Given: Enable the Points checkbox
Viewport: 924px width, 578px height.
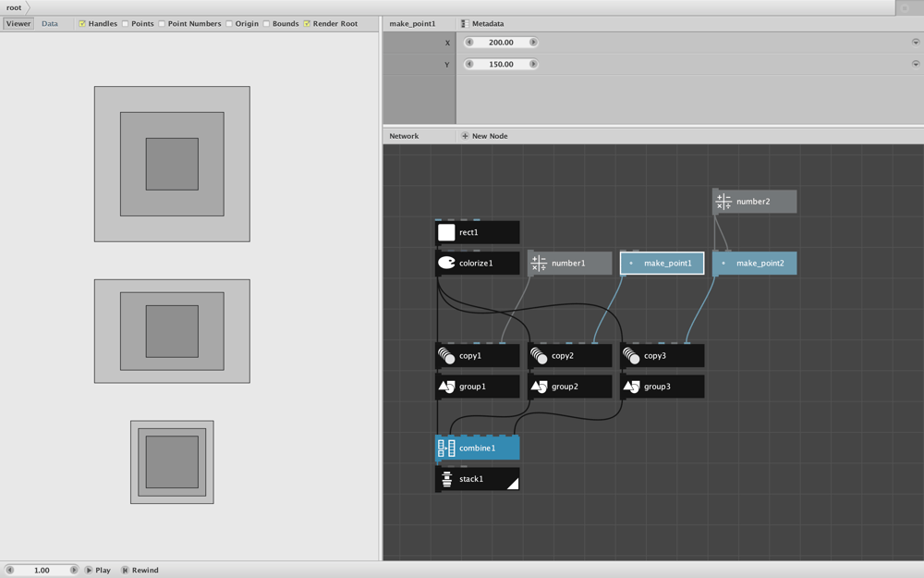Looking at the screenshot, I should (125, 24).
